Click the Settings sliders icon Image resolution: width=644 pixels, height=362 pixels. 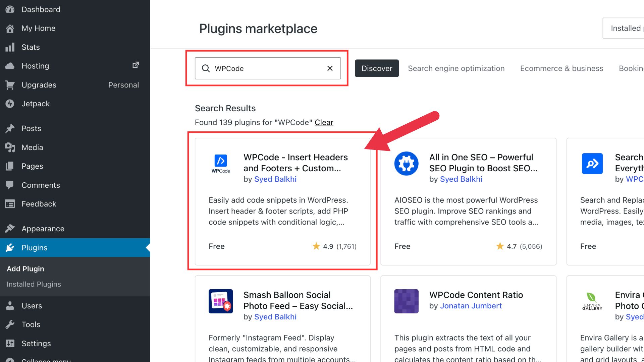tap(10, 344)
